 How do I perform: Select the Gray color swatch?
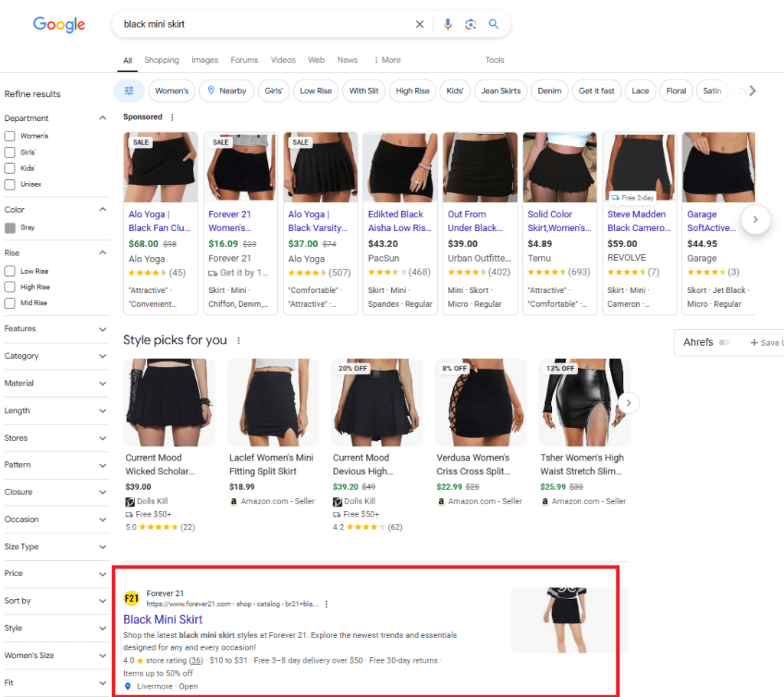pos(10,227)
